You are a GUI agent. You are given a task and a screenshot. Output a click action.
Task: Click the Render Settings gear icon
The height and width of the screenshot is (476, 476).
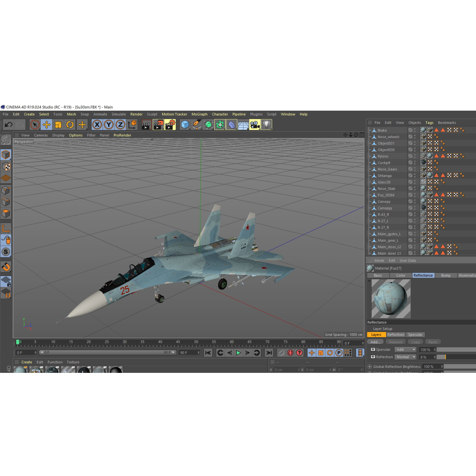point(170,125)
